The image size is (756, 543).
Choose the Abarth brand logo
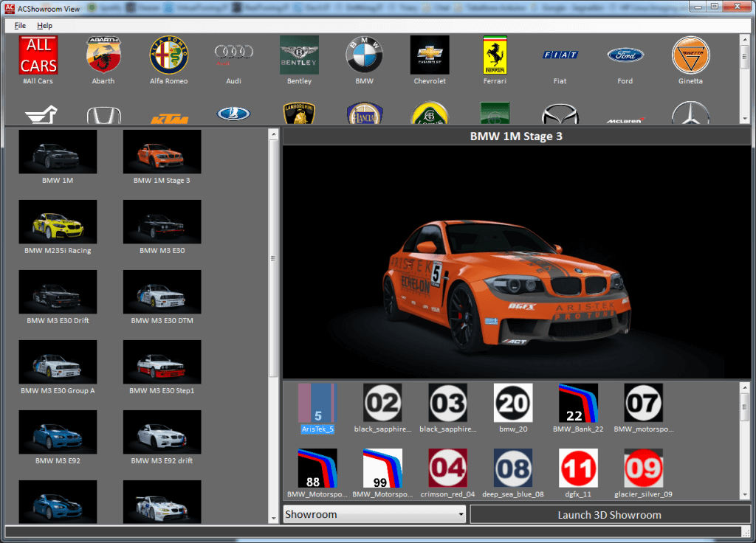coord(103,55)
